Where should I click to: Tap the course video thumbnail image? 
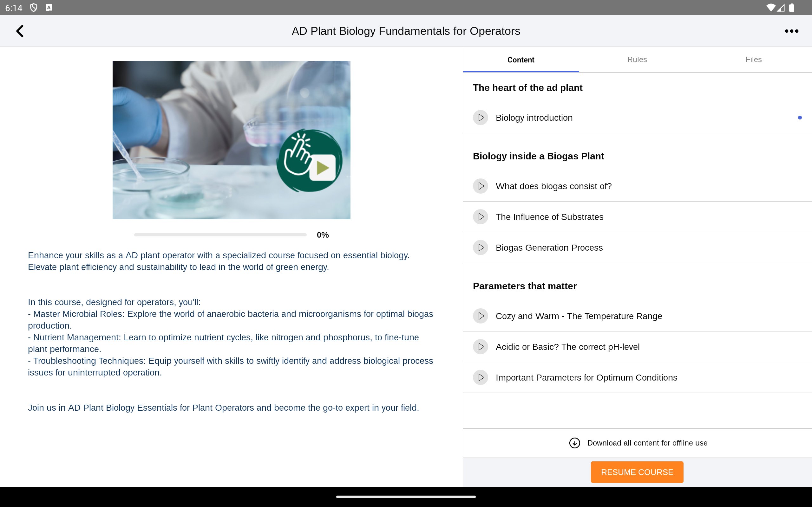click(231, 140)
